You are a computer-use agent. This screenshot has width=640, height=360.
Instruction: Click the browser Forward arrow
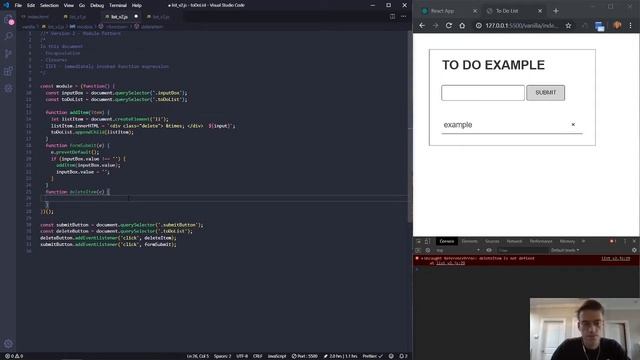pyautogui.click(x=436, y=25)
